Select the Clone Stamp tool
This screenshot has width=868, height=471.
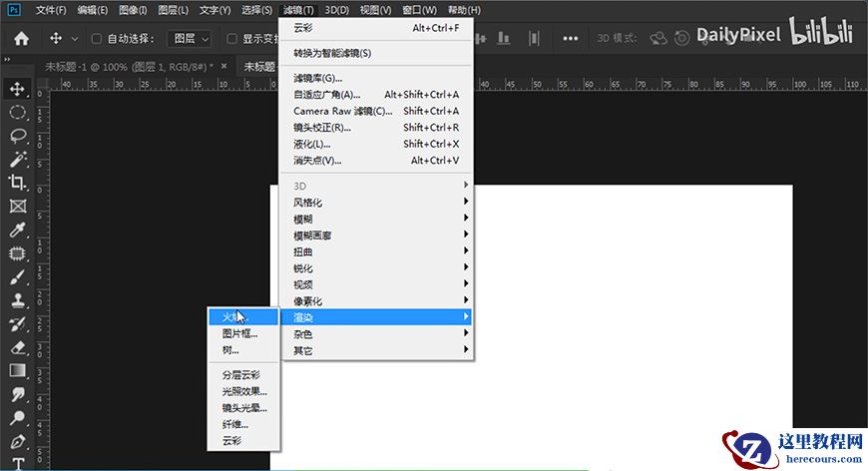17,300
